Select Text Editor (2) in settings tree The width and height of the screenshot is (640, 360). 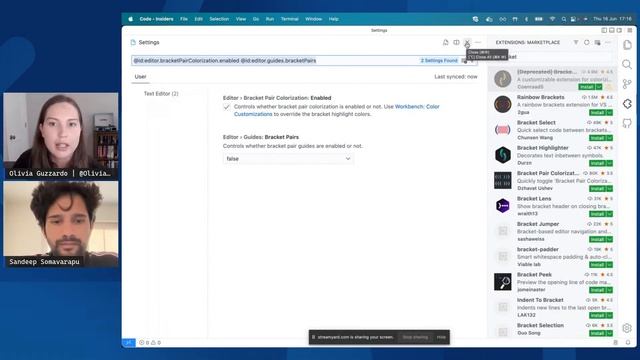(161, 93)
